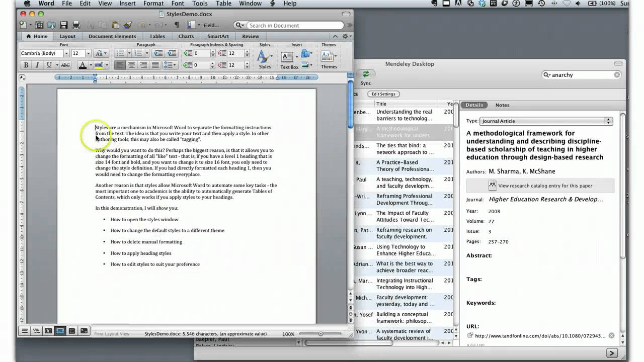644x362 pixels.
Task: Click the tab selector icon left of ruler
Action: (x=22, y=77)
